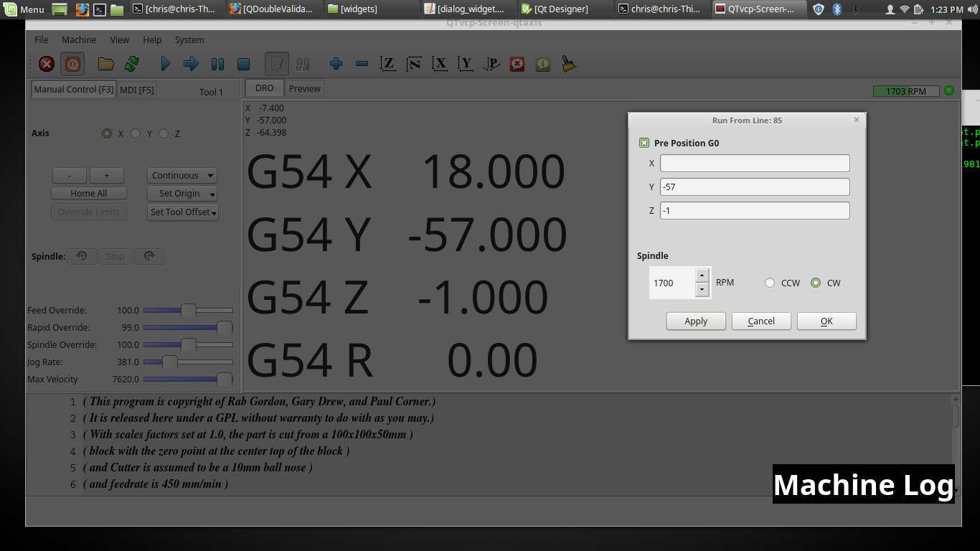This screenshot has height=551, width=980.
Task: Click the Y pre-position field showing -57
Action: pos(755,187)
